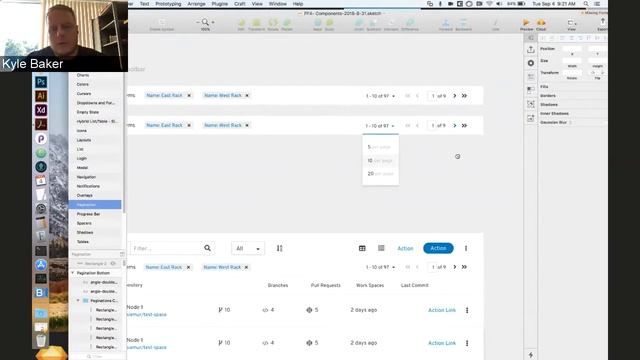The height and width of the screenshot is (360, 640).
Task: Remove the East Rack chip in top pagination bar
Action: [x=189, y=96]
